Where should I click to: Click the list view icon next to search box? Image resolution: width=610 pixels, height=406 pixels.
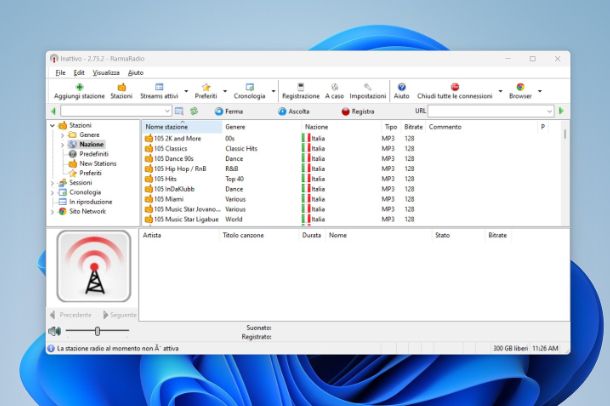pyautogui.click(x=179, y=111)
